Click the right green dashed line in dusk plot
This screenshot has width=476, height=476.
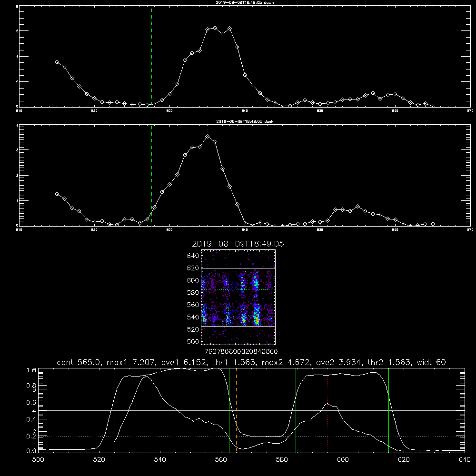(x=263, y=175)
